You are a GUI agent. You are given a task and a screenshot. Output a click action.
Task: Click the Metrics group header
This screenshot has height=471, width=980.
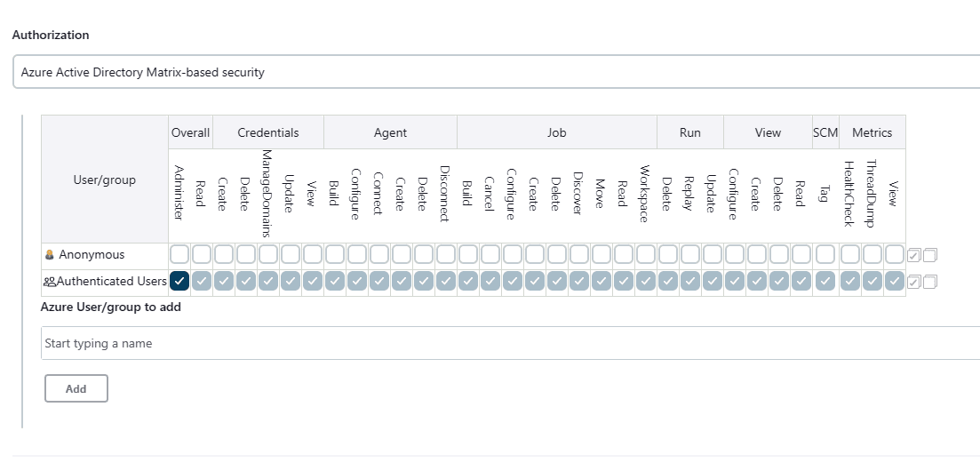[872, 132]
